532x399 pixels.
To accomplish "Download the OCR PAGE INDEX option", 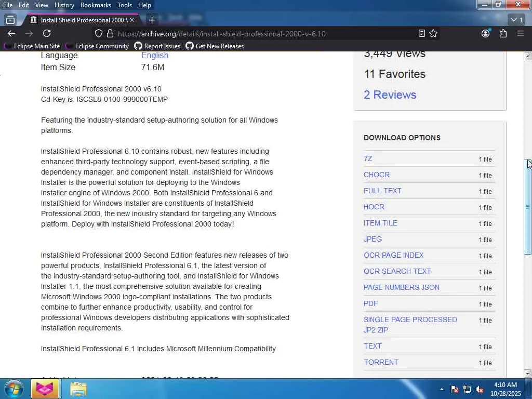I will tap(394, 255).
